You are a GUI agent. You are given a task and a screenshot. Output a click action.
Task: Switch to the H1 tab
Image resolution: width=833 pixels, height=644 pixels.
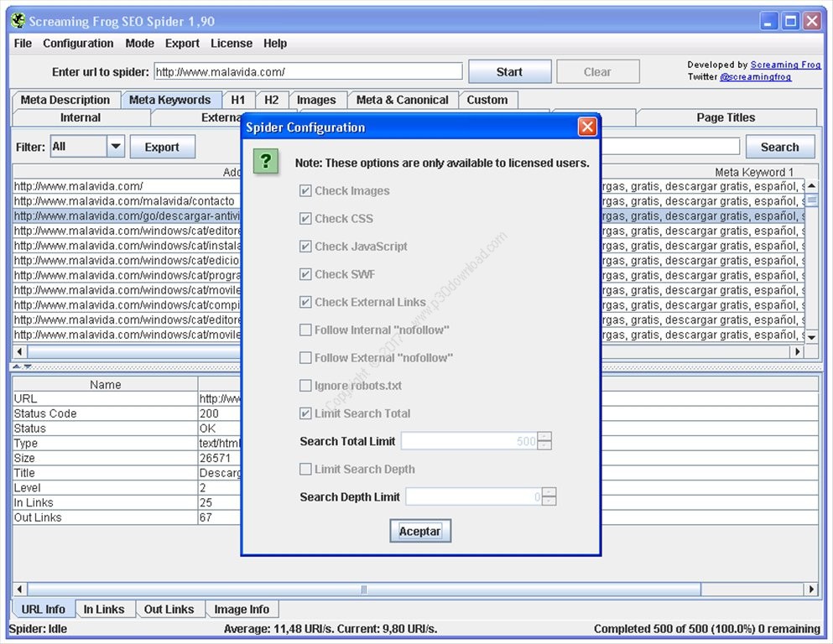(238, 100)
